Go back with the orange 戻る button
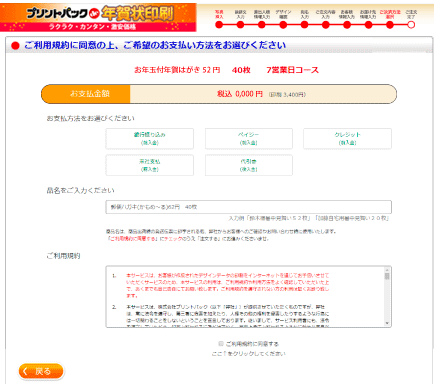This screenshot has height=384, width=434. [41, 371]
